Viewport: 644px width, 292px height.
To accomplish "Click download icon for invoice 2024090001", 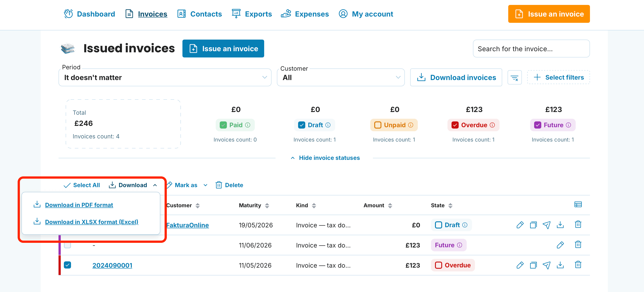I will click(x=560, y=265).
